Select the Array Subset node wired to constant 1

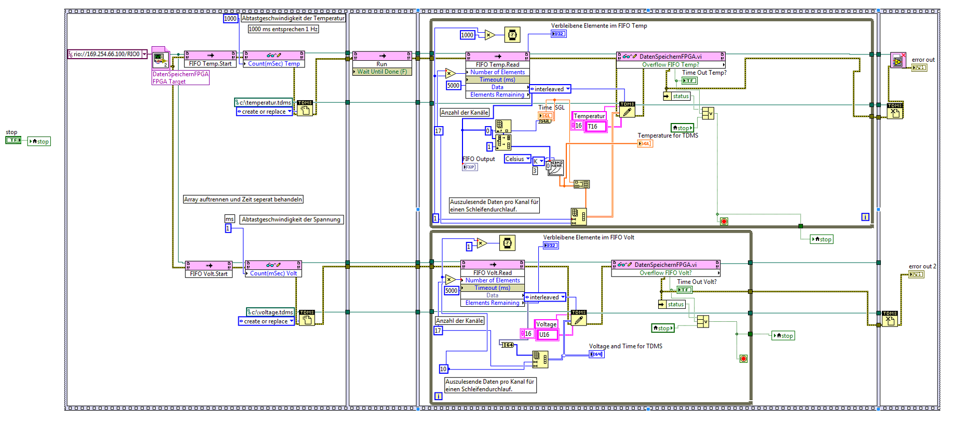pos(503,142)
